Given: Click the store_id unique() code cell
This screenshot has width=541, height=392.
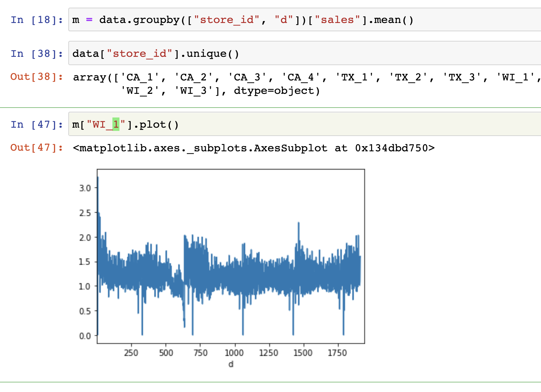Looking at the screenshot, I should [x=305, y=53].
